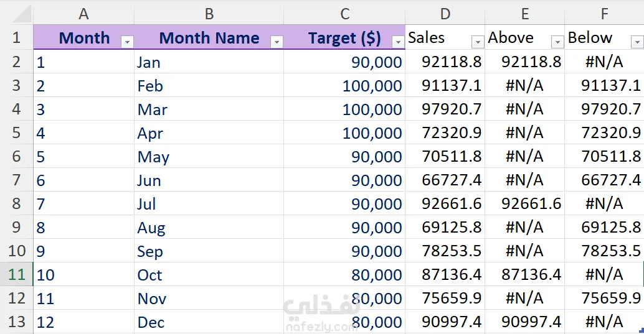Select column B header
This screenshot has height=334, width=644.
point(209,14)
